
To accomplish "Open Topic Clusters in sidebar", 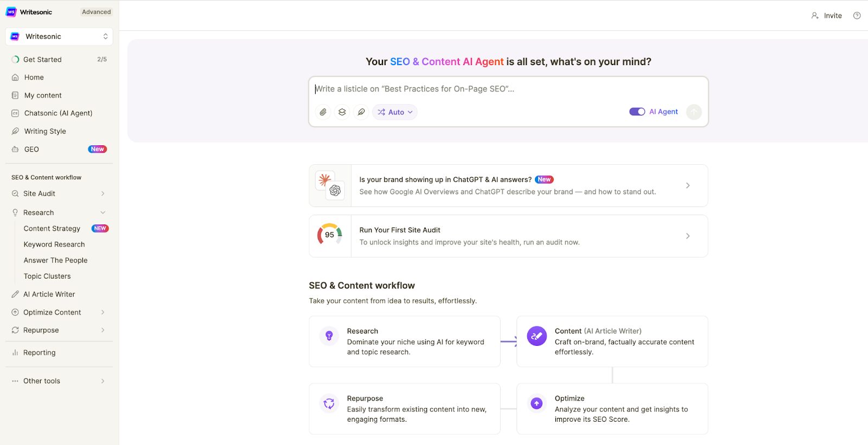I will tap(47, 276).
